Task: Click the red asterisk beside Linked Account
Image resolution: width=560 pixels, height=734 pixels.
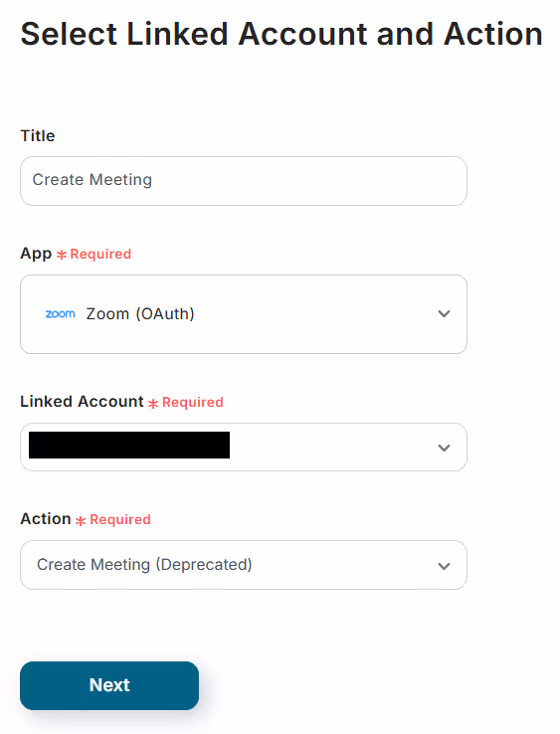Action: (x=153, y=403)
